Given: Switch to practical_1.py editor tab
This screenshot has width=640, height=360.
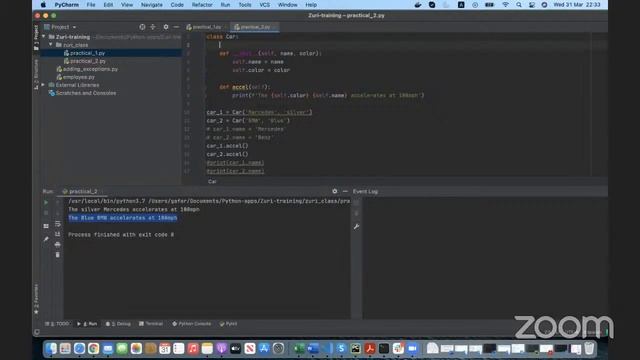Looking at the screenshot, I should [204, 27].
